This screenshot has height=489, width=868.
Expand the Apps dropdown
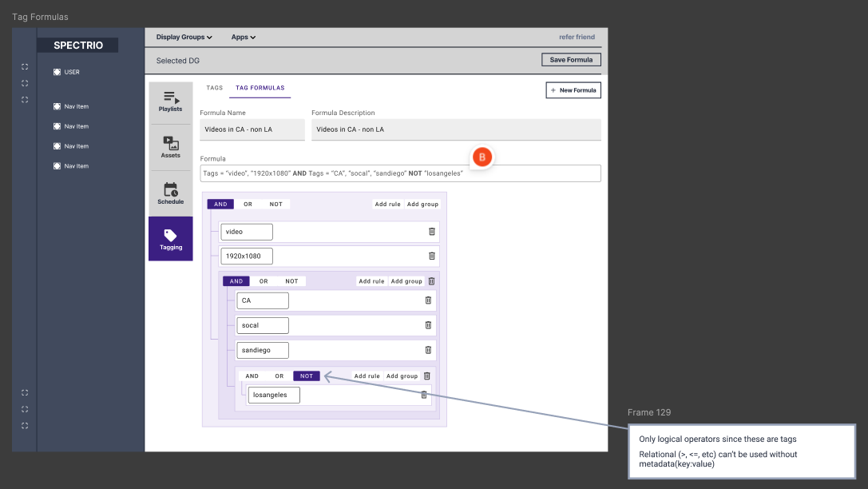tap(243, 37)
